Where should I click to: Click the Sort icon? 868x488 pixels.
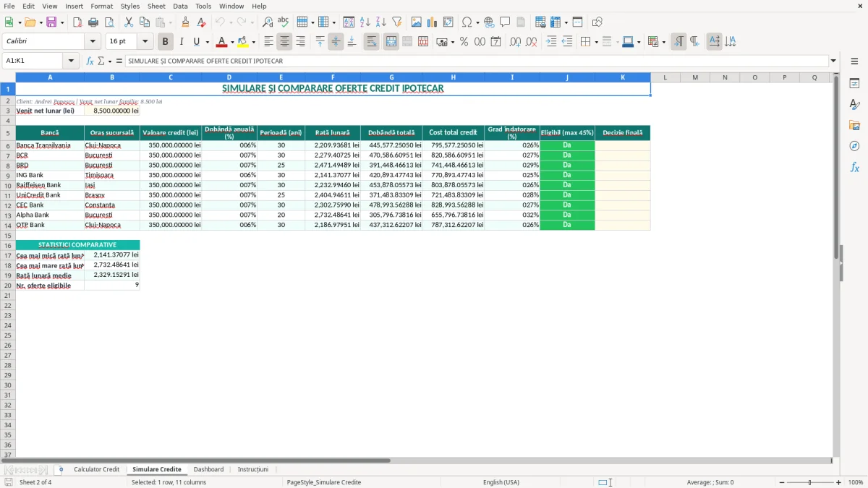tap(349, 22)
